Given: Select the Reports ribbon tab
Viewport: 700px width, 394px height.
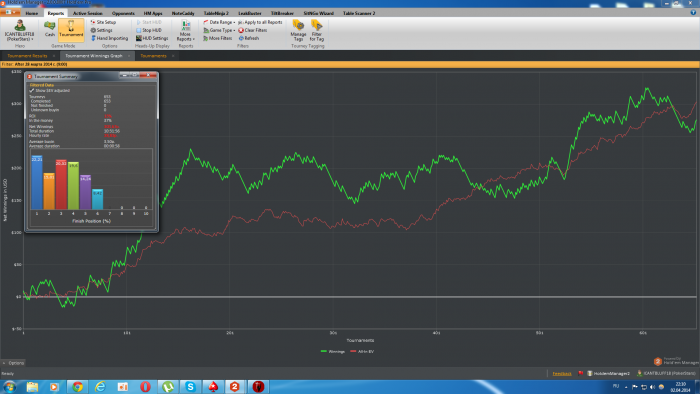Looking at the screenshot, I should 56,13.
